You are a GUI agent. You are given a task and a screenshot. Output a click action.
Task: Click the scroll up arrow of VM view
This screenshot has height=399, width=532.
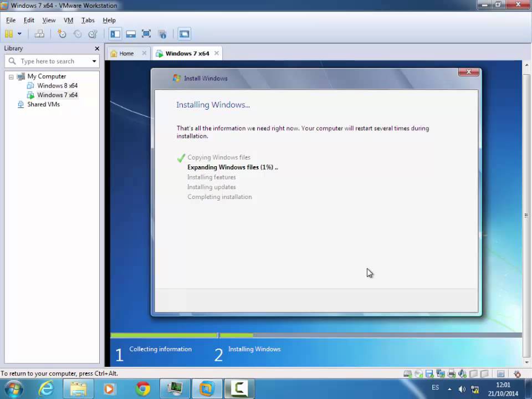pos(526,65)
